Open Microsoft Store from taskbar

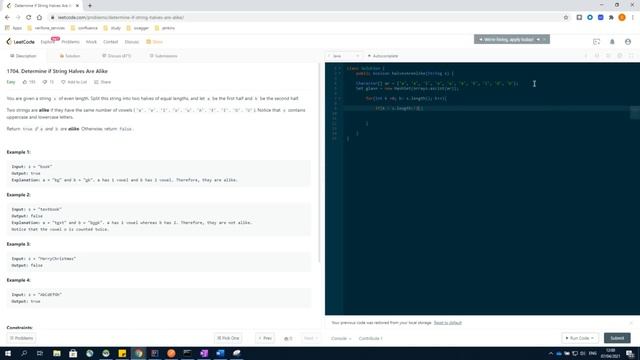click(x=73, y=353)
